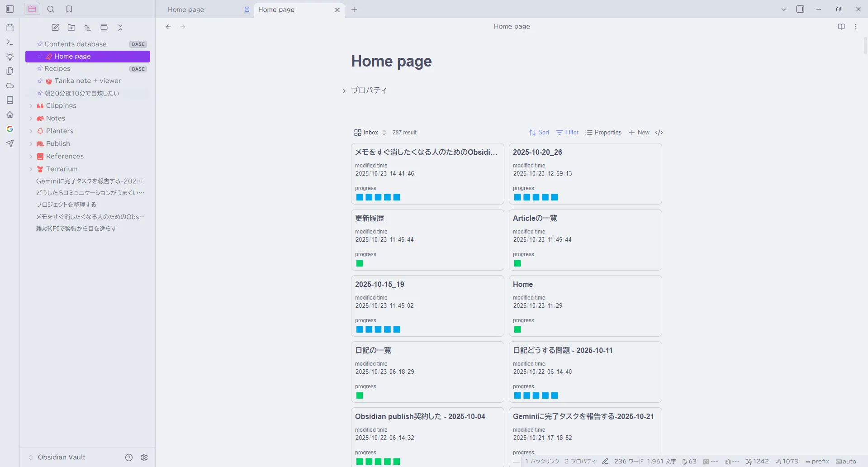Click the auto-reveal current file icon
Viewport: 868px width, 467px height.
click(x=104, y=28)
